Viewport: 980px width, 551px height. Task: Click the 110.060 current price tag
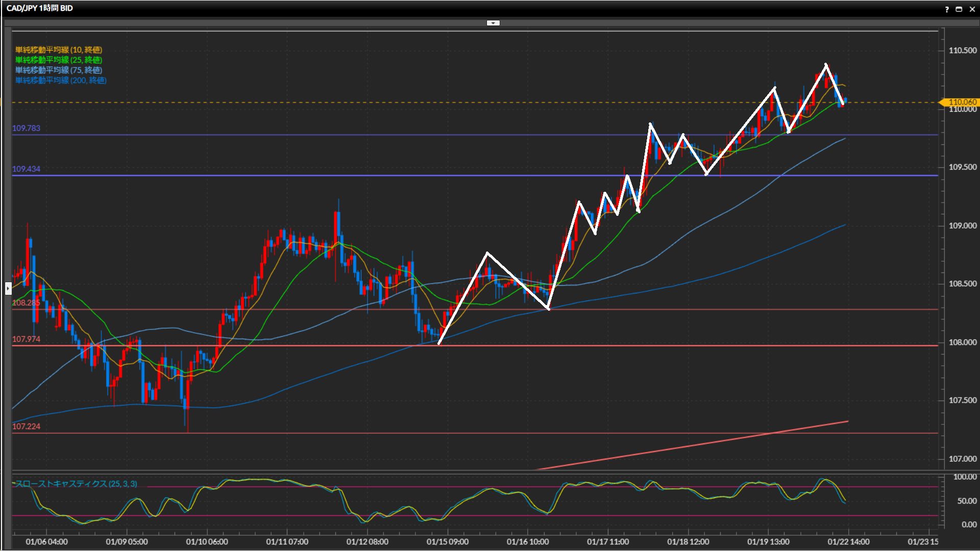coord(962,102)
